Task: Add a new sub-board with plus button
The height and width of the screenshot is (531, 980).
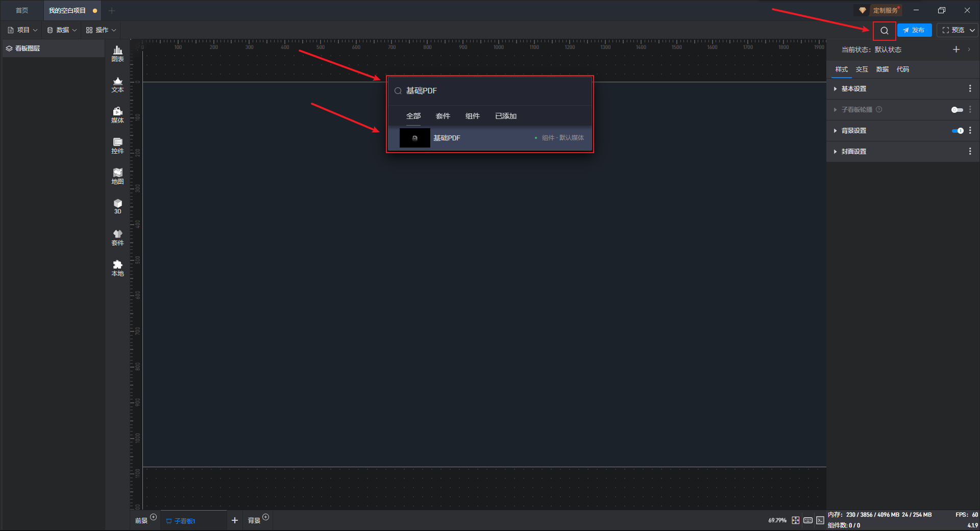Action: (x=235, y=520)
